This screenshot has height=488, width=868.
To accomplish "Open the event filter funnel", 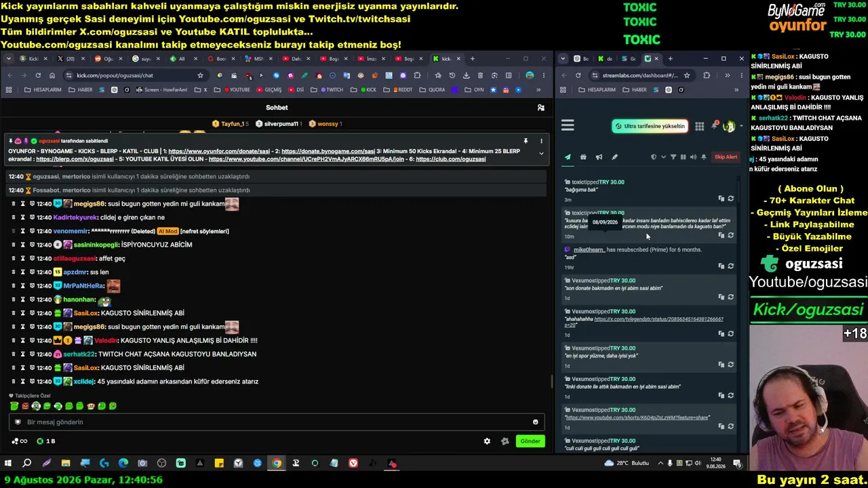I will (x=673, y=157).
